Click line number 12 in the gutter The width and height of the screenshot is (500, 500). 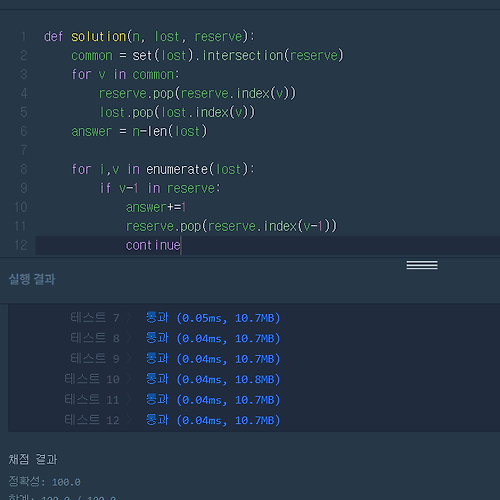(x=21, y=245)
